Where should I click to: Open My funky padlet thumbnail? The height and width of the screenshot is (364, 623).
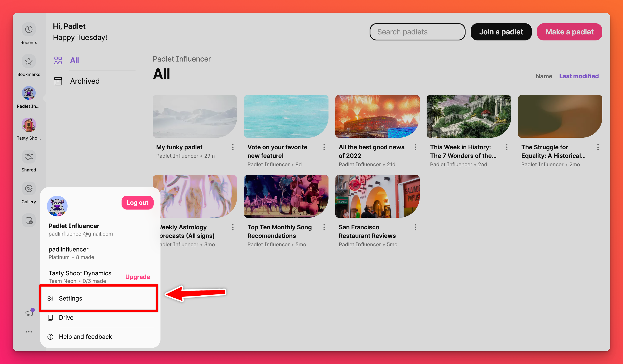tap(195, 116)
